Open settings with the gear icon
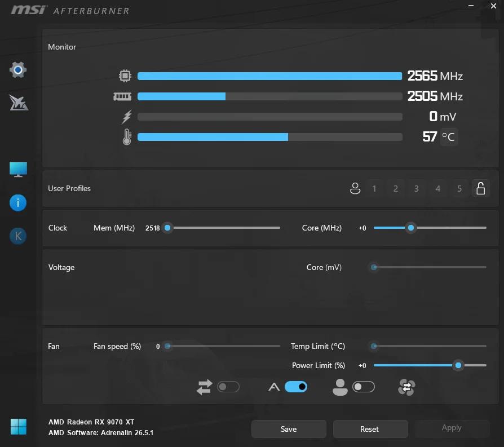504x447 pixels. point(18,70)
